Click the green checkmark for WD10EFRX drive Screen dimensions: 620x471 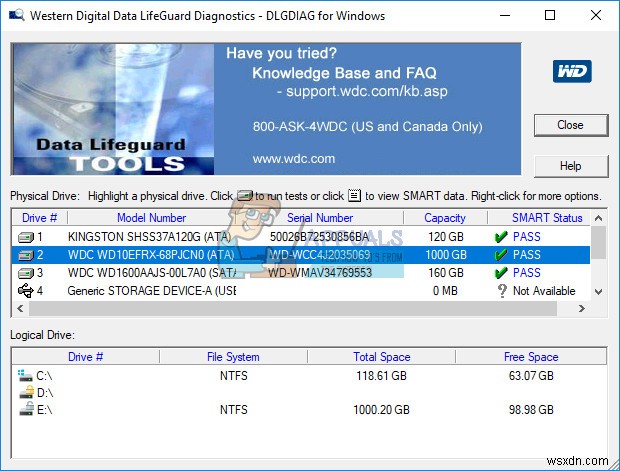[x=501, y=255]
